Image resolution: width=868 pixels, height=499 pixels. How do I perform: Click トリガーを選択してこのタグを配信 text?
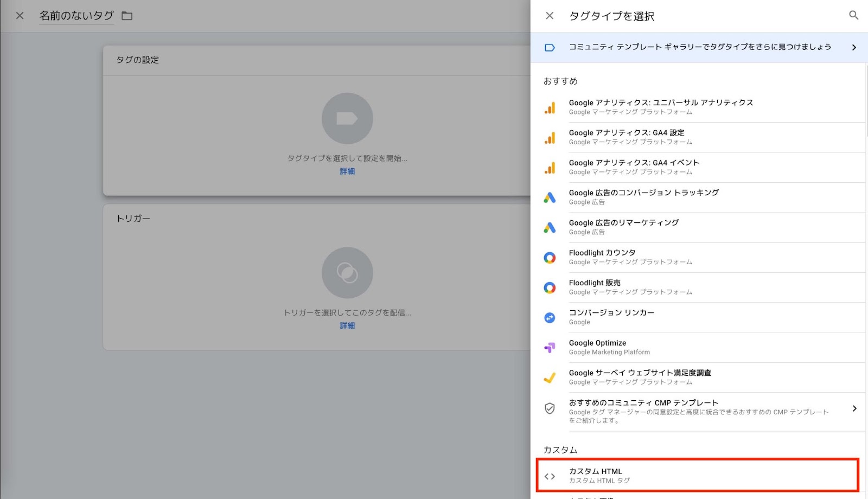(x=347, y=313)
